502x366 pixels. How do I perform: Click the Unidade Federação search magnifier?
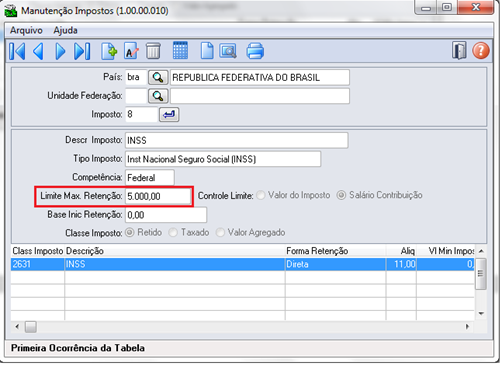pos(158,96)
